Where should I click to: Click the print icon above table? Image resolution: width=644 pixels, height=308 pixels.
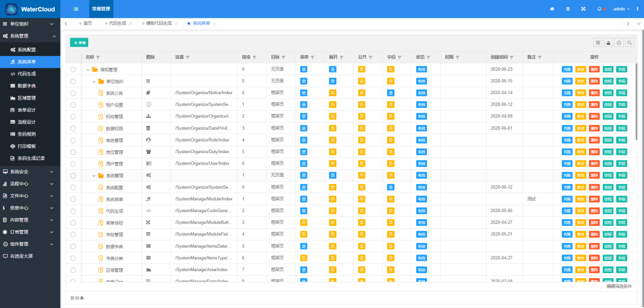pyautogui.click(x=619, y=43)
